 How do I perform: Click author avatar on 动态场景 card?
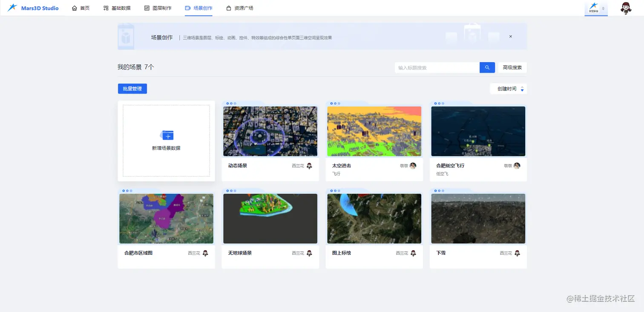pos(309,166)
